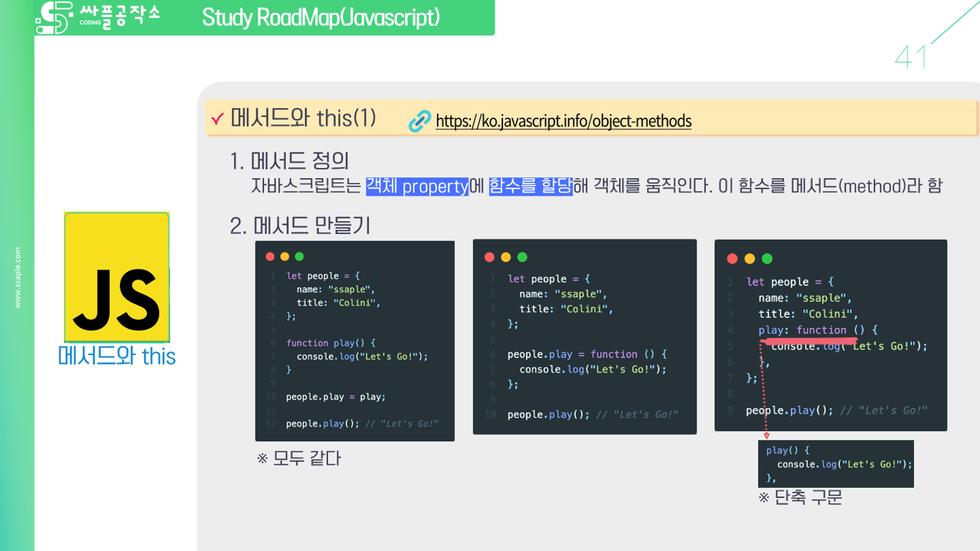Click the 메서드와 this caption under the JS logo
Screen dimensions: 980x551
click(116, 356)
